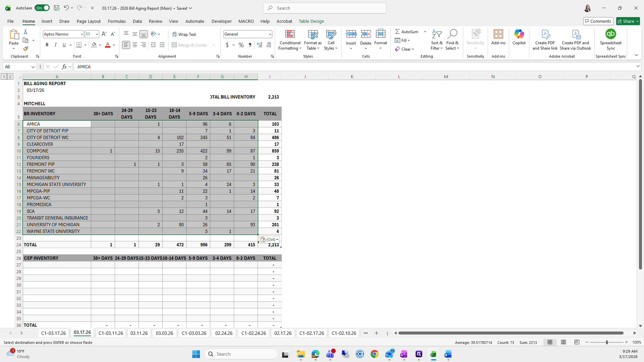
Task: Click the Copilot icon in ribbon
Action: click(519, 34)
